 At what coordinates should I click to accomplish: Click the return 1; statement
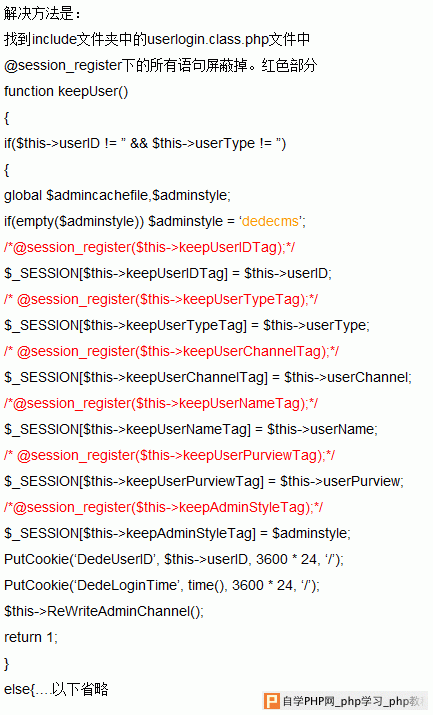click(x=31, y=637)
